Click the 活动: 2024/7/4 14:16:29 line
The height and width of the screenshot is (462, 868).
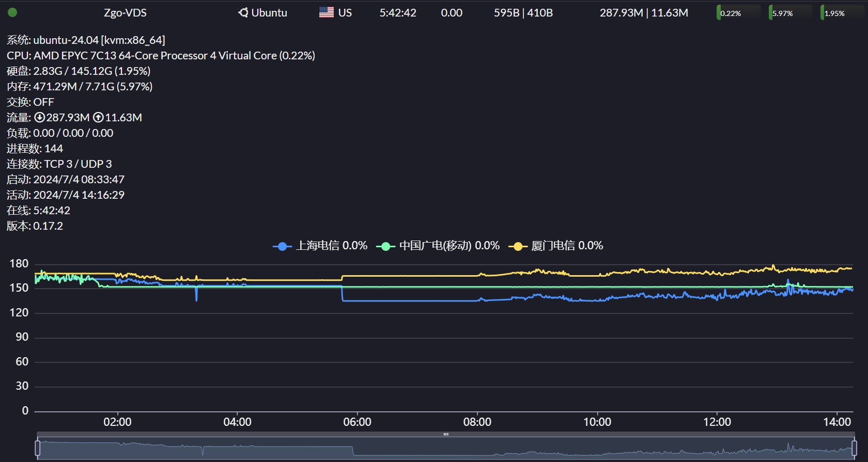tap(66, 195)
